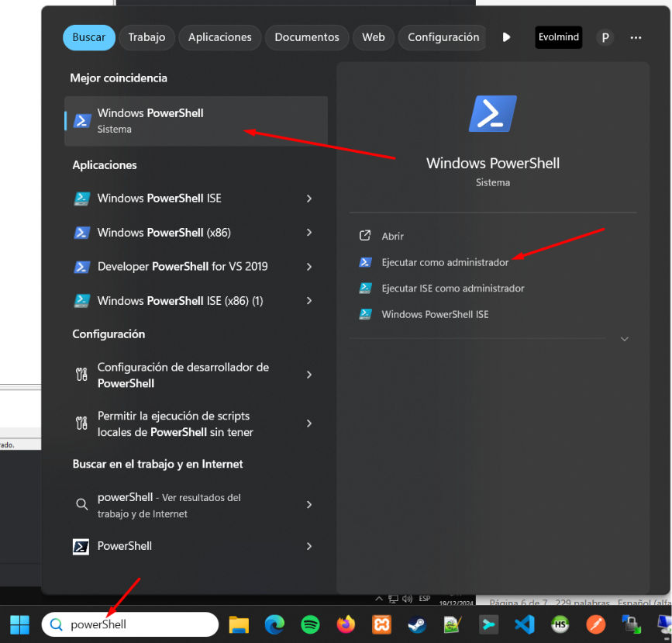This screenshot has height=643, width=672.
Task: Expand more actions chevron in preview pane
Action: coord(625,339)
